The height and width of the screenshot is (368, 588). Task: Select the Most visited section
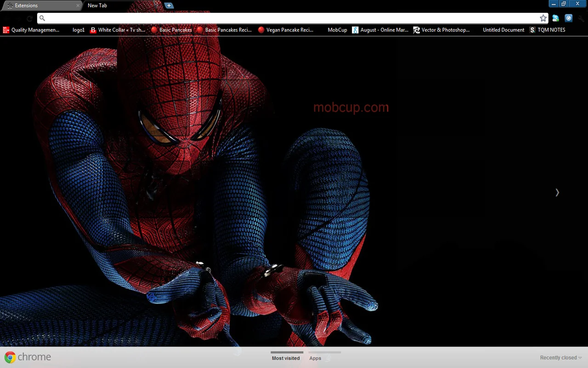[286, 358]
